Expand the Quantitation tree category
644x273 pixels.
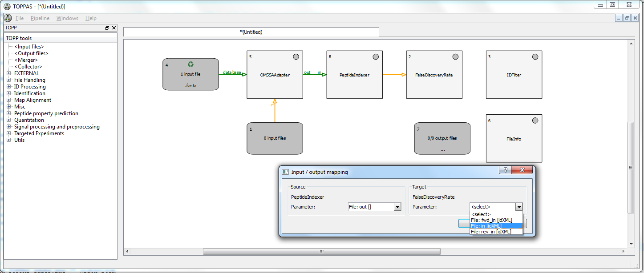point(9,120)
